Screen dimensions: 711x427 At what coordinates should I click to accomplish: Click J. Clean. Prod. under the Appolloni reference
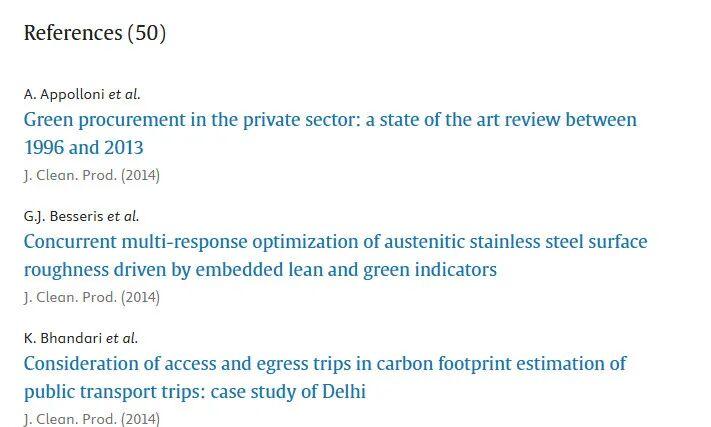(x=70, y=175)
